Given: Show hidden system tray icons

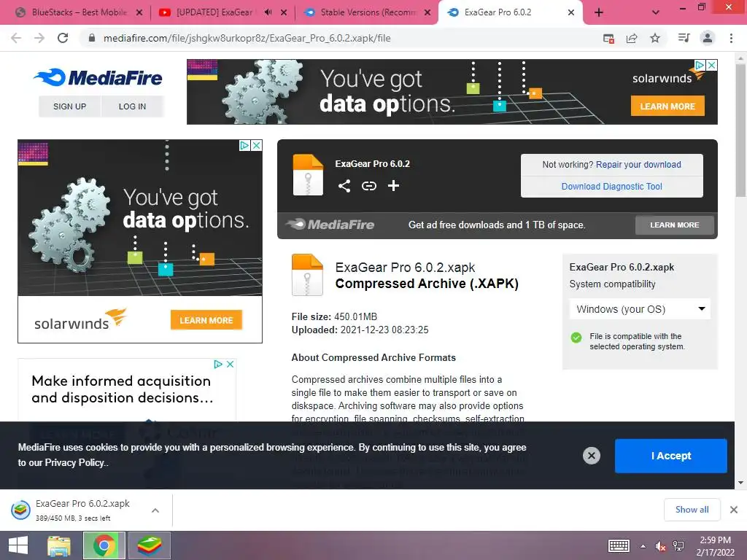Looking at the screenshot, I should click(643, 546).
